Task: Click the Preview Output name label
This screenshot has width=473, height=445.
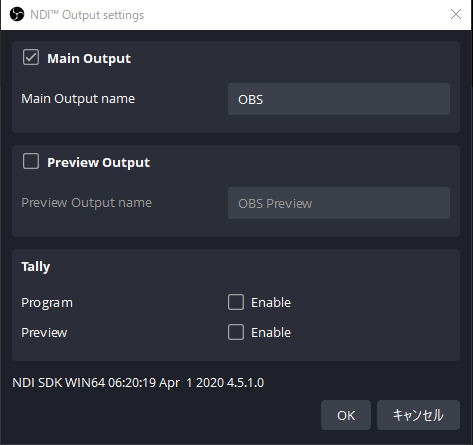Action: tap(86, 203)
